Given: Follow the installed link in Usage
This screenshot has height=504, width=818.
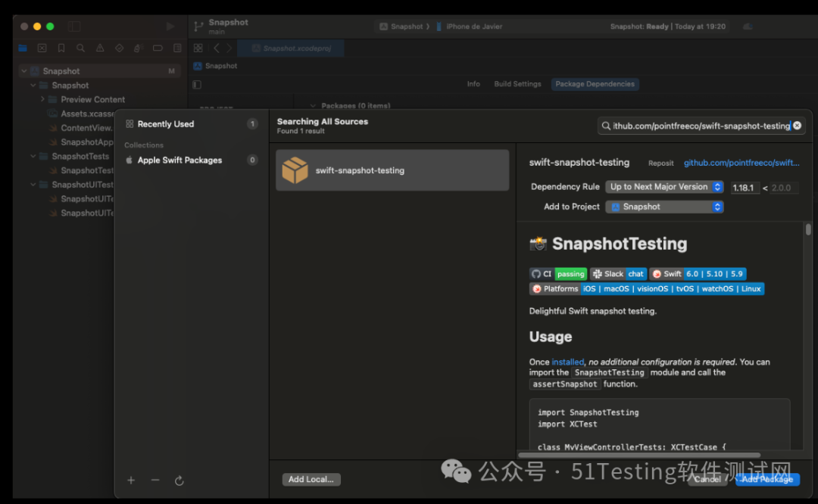Looking at the screenshot, I should [x=567, y=362].
